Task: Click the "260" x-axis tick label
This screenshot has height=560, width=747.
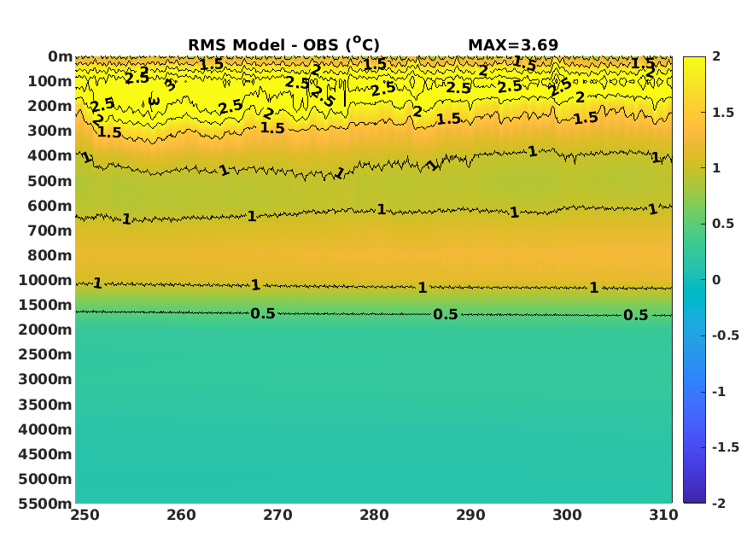Action: point(182,515)
